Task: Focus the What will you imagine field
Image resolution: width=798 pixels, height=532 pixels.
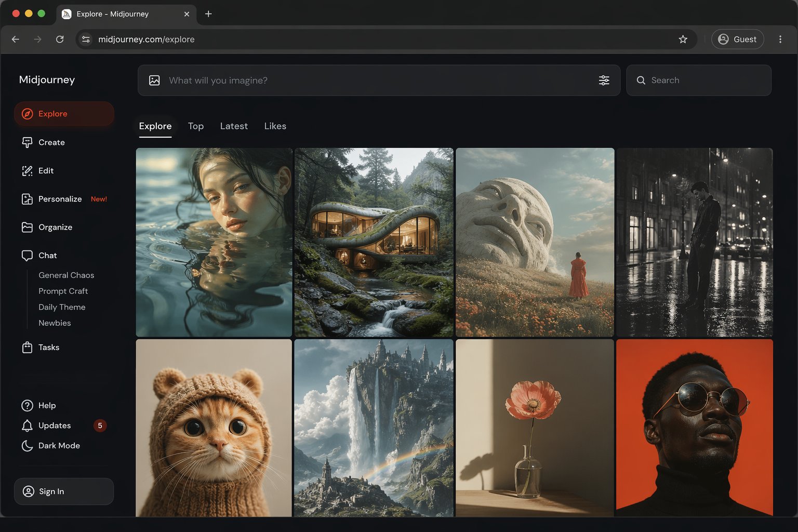Action: pos(379,81)
